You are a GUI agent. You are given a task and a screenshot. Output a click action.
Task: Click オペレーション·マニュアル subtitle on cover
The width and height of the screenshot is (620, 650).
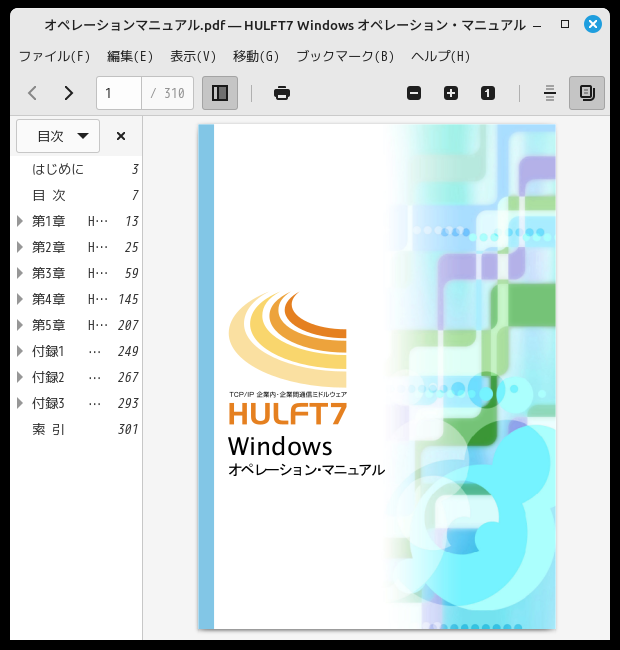[x=307, y=470]
